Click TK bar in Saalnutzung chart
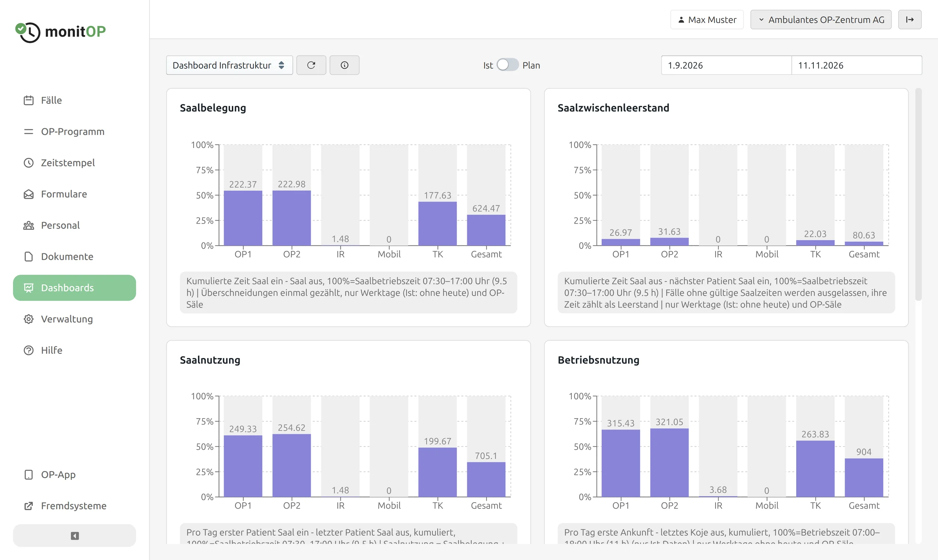 click(438, 472)
